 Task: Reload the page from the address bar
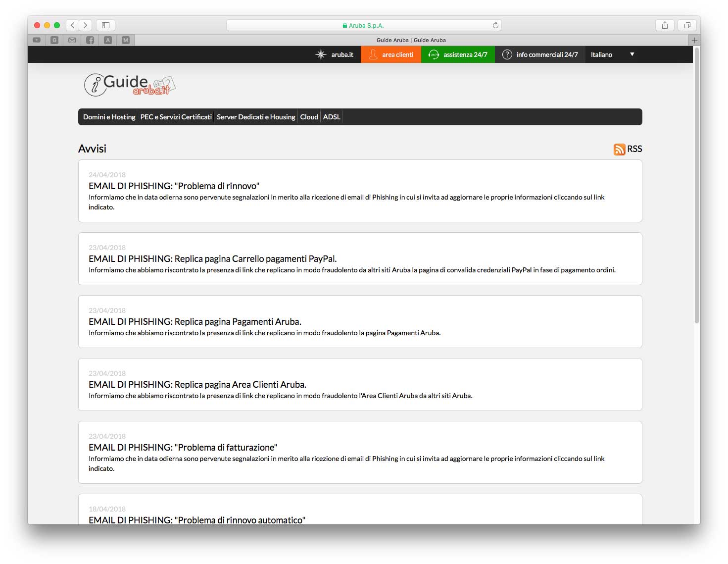[495, 25]
